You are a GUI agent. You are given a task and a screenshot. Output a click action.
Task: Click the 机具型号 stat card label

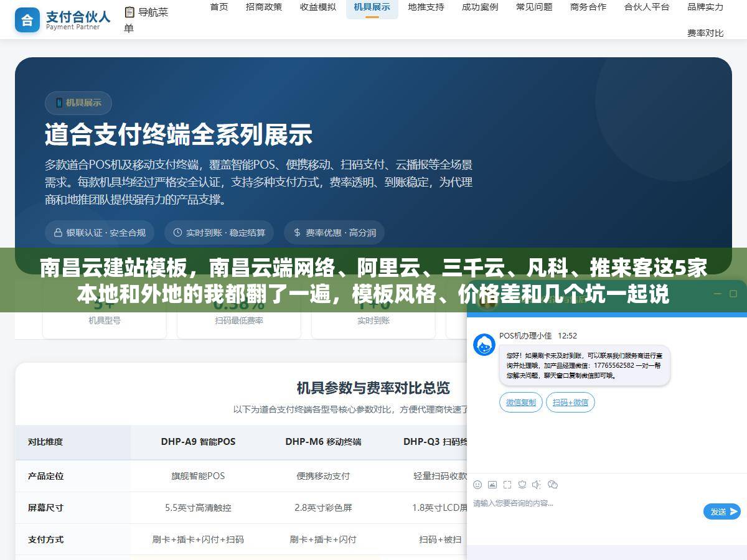tap(105, 320)
